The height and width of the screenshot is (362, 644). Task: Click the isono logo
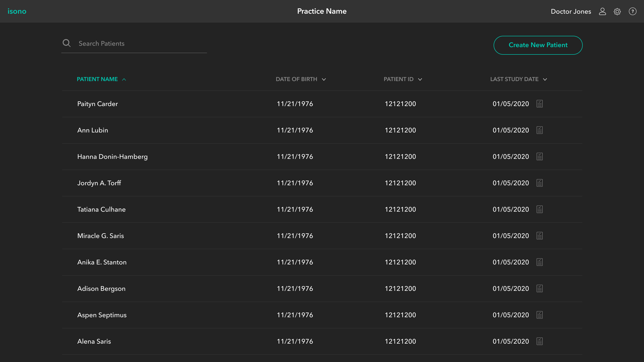click(x=17, y=11)
